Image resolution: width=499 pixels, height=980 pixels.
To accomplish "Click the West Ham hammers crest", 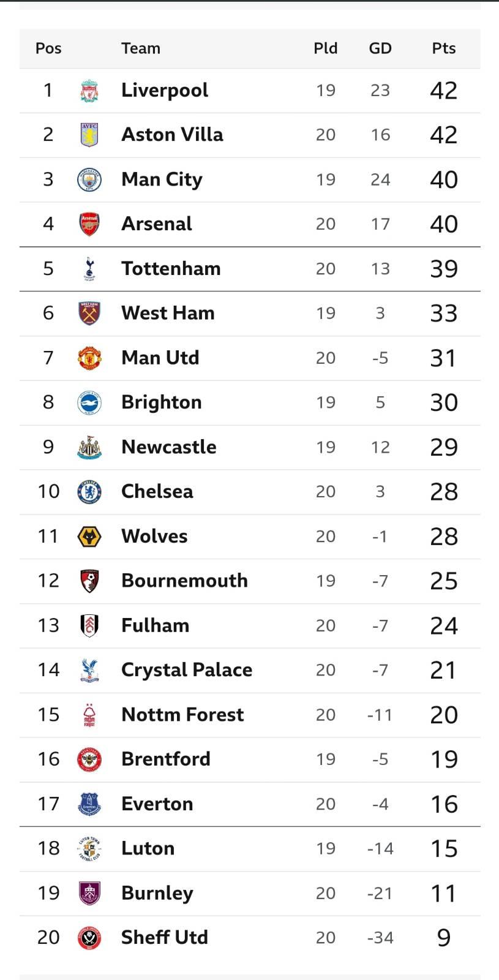I will click(89, 313).
